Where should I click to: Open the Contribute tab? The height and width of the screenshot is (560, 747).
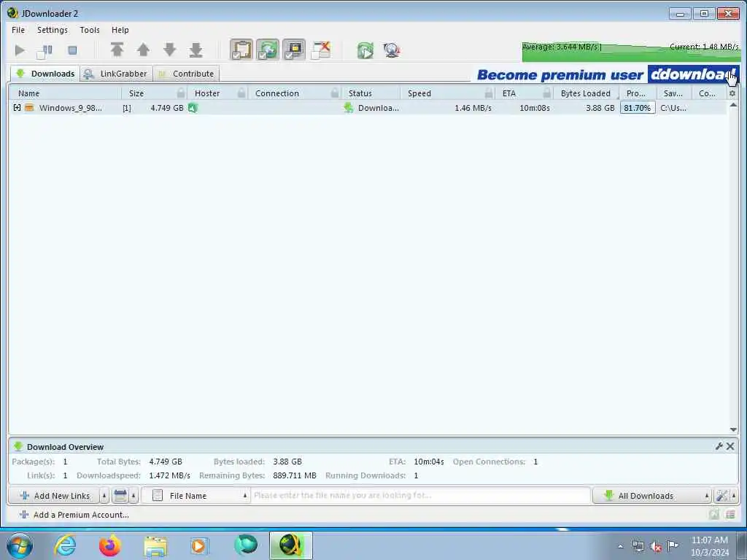(x=186, y=74)
